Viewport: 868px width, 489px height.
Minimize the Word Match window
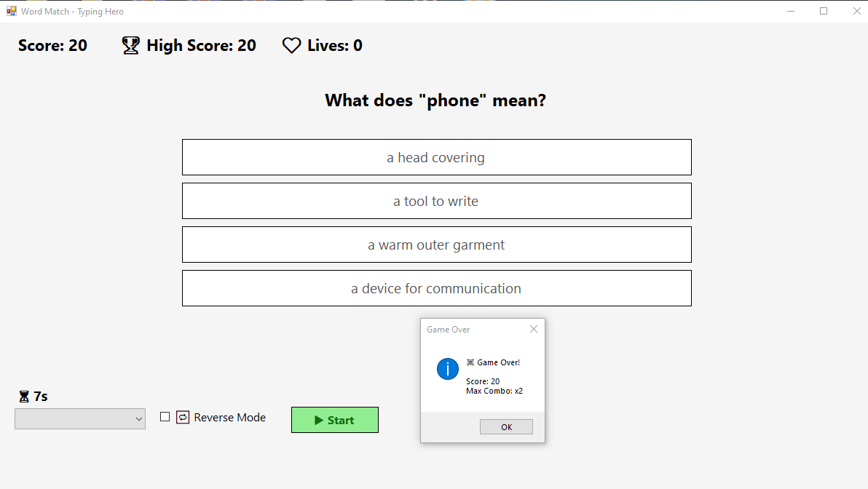point(791,11)
